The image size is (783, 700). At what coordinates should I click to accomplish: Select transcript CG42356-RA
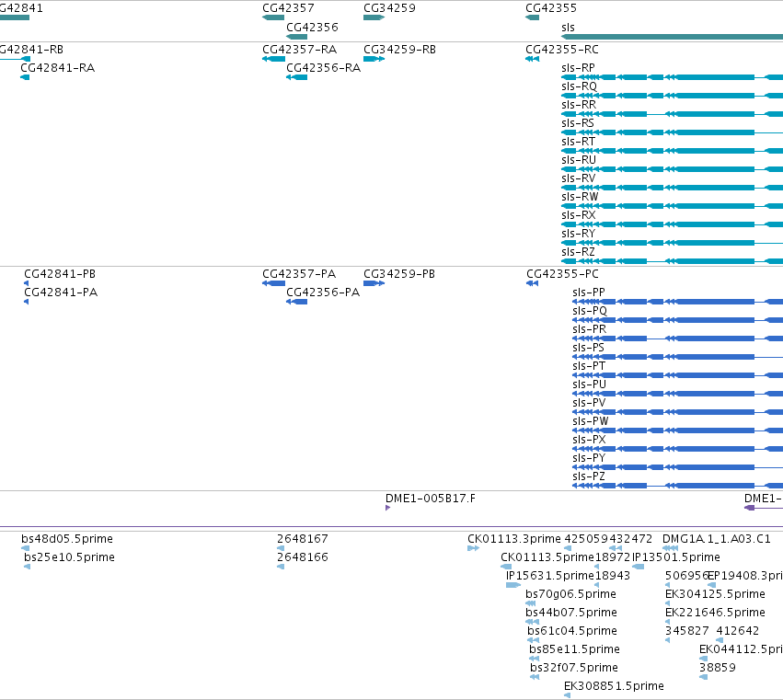tap(323, 68)
